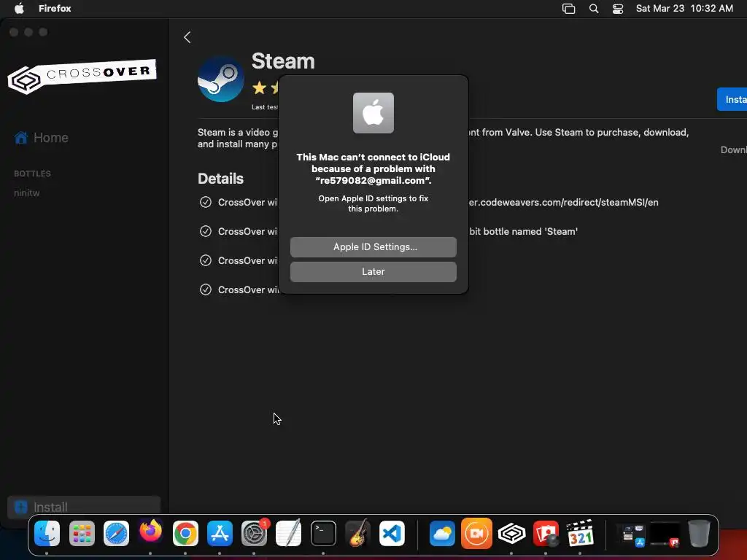Click the Stage Manager icon in the menu bar
Screen dimensions: 747x560
568,9
